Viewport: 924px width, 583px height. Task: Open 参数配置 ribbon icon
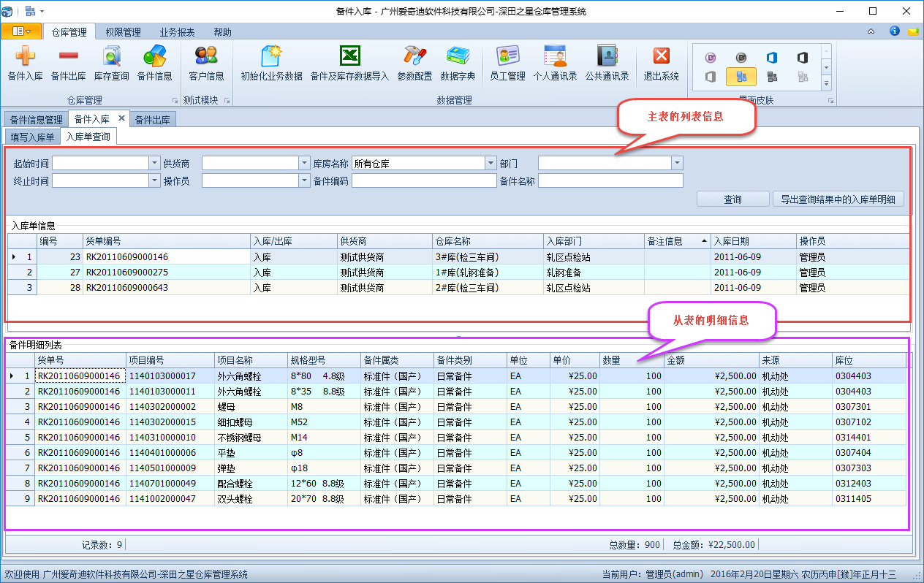(x=414, y=63)
